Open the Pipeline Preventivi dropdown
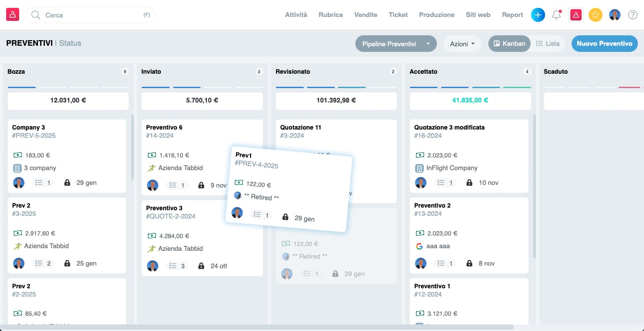 coord(395,43)
